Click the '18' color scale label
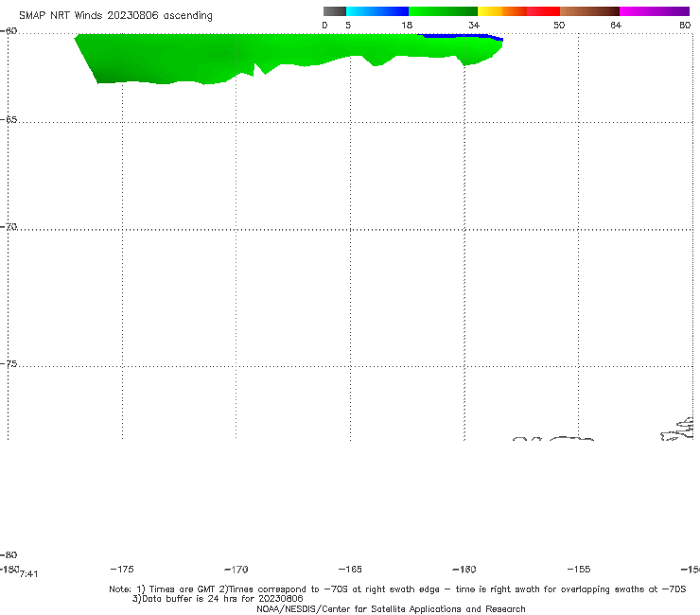700x615 pixels. click(407, 25)
